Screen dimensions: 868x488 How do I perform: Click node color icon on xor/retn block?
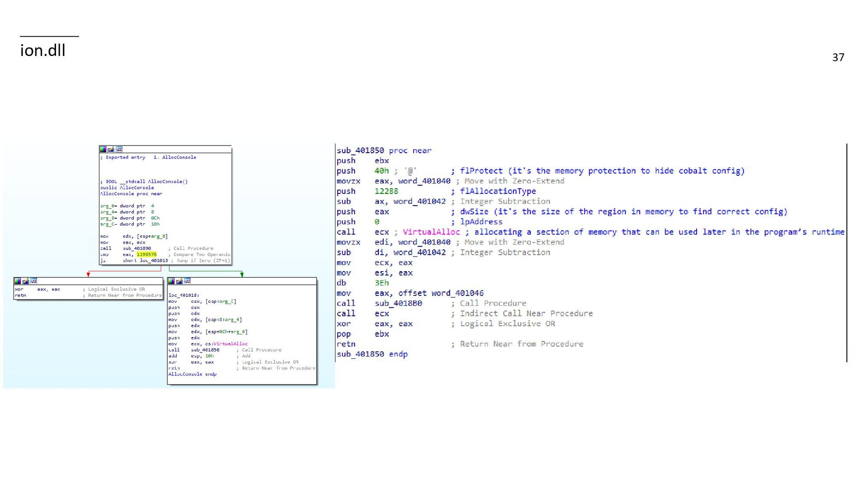[x=18, y=281]
